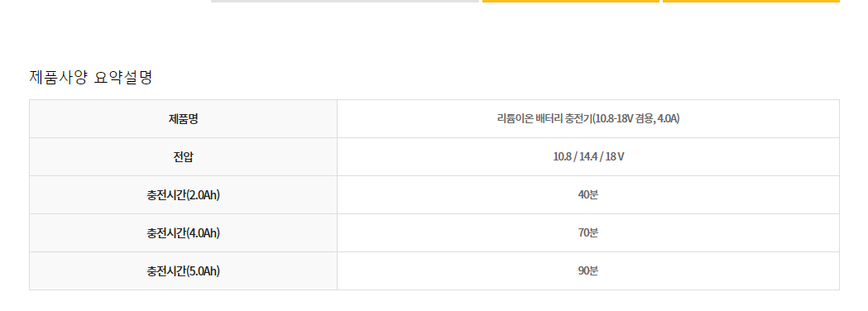Click the 40분 charging time value
The image size is (868, 311).
tap(587, 195)
